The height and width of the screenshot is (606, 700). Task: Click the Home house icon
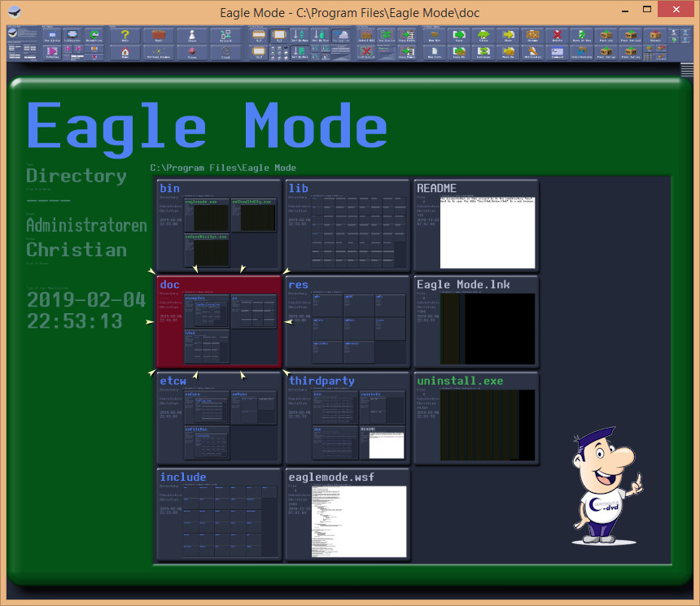point(125,53)
